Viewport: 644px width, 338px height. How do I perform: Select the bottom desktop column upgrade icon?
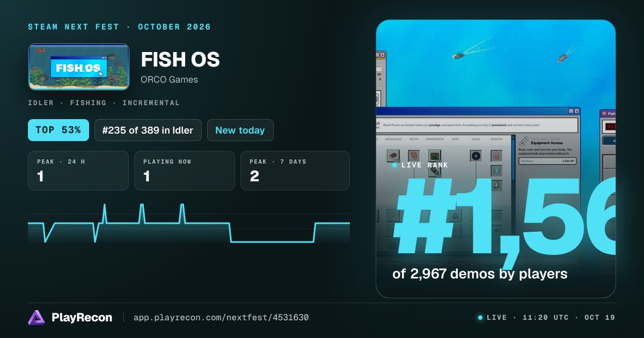pyautogui.click(x=496, y=186)
